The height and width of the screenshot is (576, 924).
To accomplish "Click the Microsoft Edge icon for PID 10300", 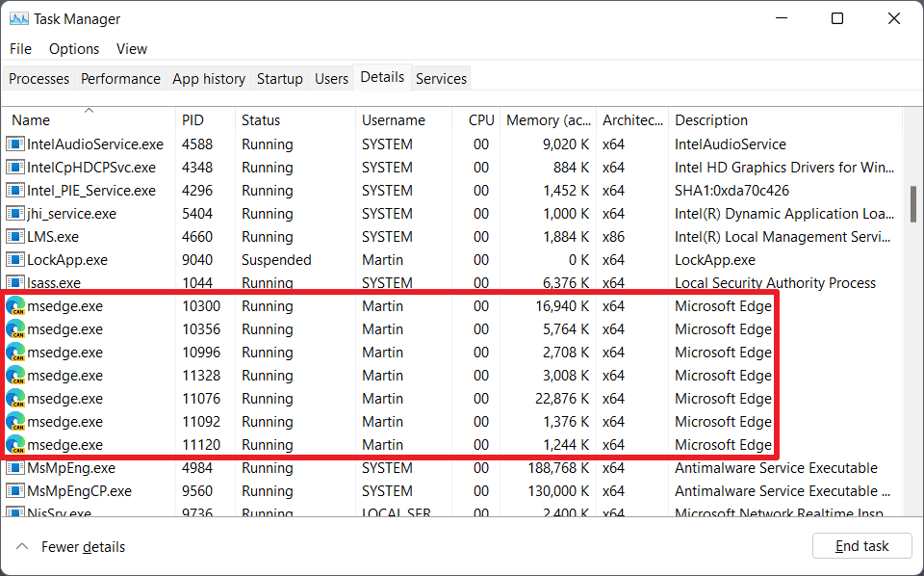I will coord(14,305).
